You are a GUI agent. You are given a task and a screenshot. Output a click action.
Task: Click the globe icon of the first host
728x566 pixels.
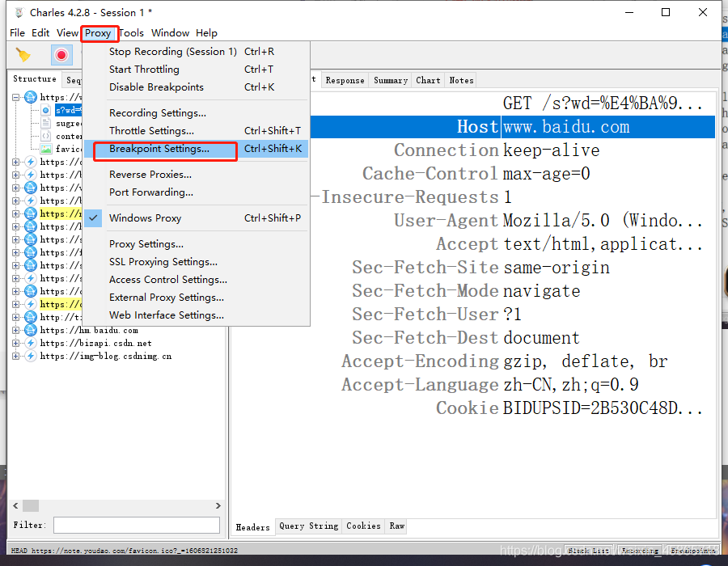(x=31, y=97)
